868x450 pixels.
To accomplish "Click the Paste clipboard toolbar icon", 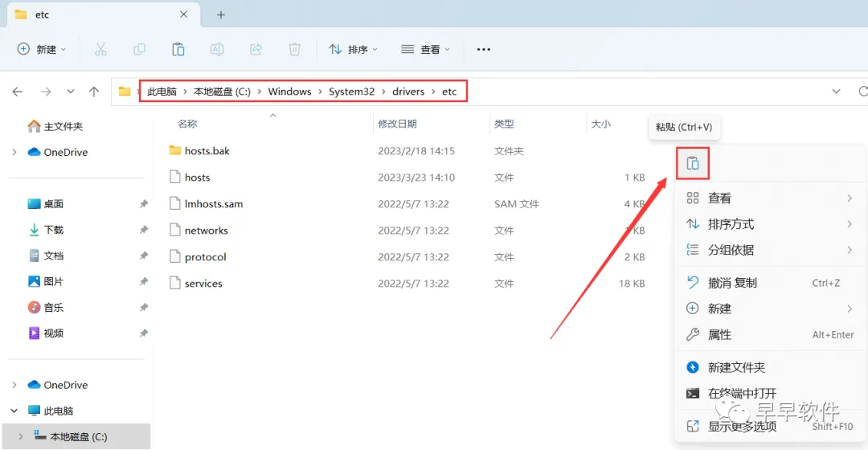I will (178, 49).
